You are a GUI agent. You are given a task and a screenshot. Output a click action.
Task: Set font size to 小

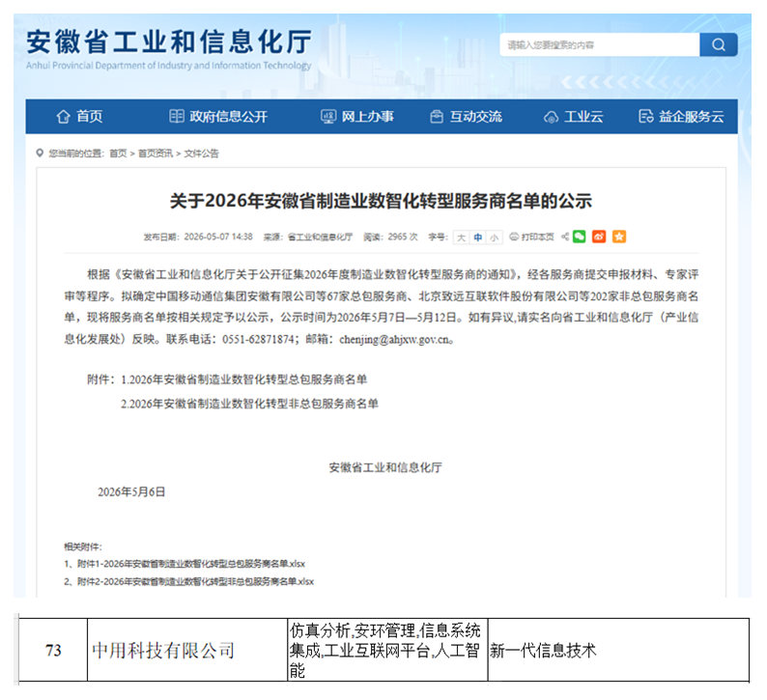click(495, 238)
